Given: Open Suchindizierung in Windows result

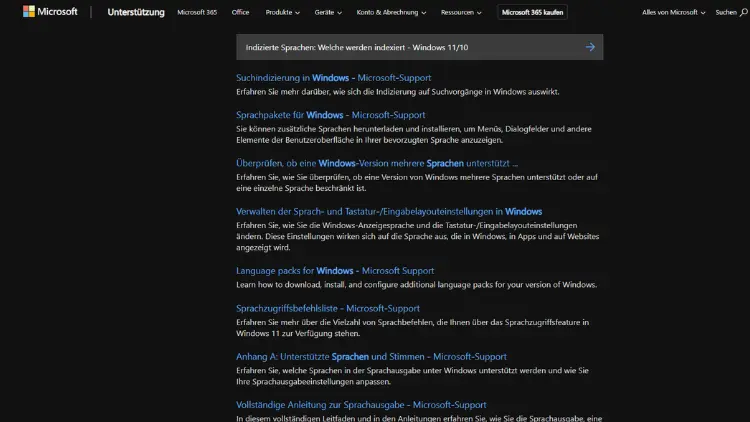Looking at the screenshot, I should tap(333, 78).
